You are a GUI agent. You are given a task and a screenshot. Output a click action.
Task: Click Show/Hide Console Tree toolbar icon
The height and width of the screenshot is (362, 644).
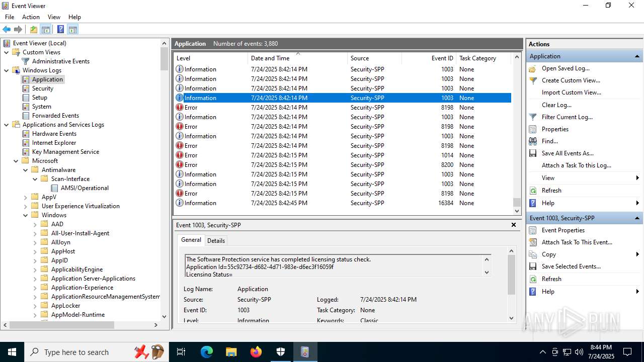[x=46, y=29]
